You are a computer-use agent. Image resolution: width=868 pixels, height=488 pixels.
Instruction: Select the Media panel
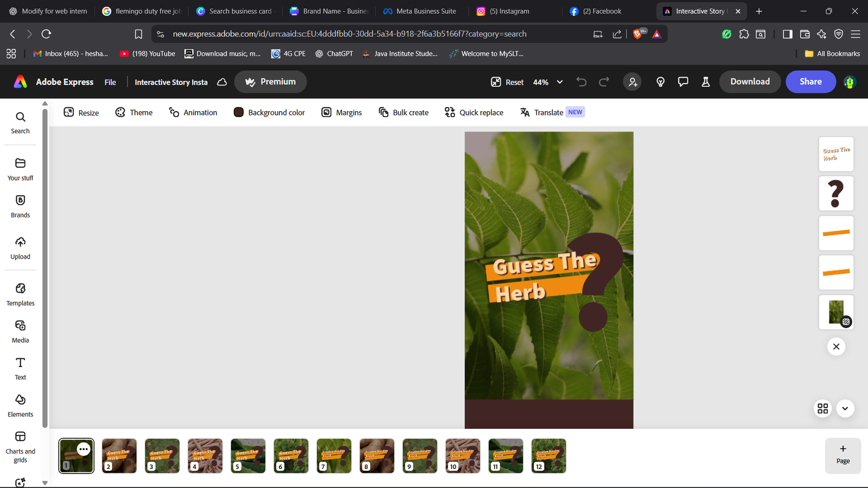[x=20, y=331]
